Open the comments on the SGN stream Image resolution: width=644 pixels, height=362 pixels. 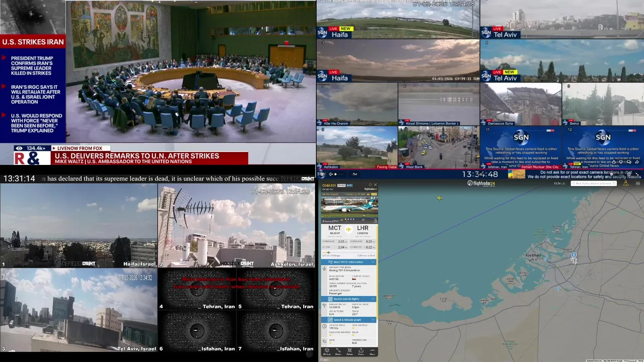tap(629, 162)
